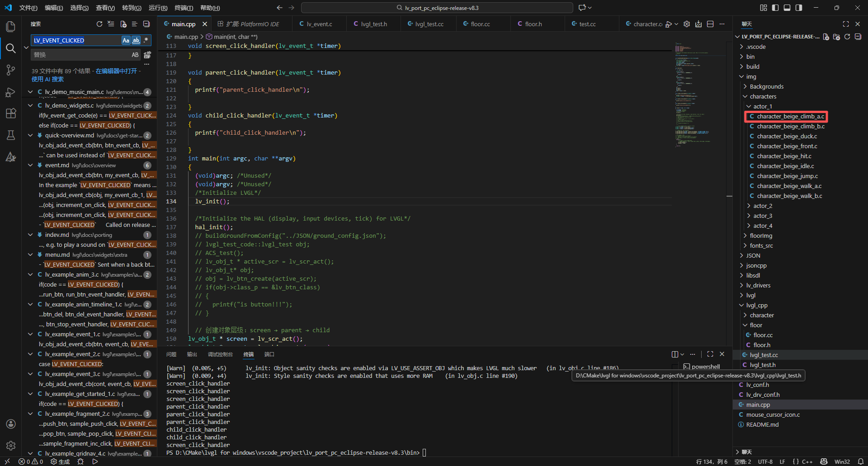Open editor settings gear in tab bar

pyautogui.click(x=687, y=24)
